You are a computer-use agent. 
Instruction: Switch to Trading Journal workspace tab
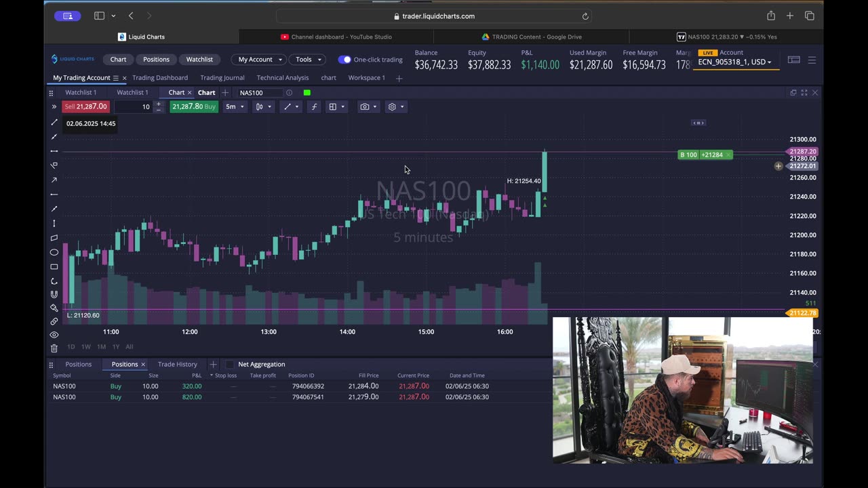pos(222,78)
